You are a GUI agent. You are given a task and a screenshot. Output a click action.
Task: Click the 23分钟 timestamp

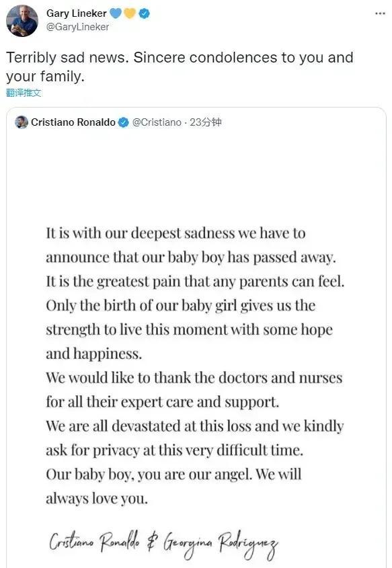tap(206, 122)
